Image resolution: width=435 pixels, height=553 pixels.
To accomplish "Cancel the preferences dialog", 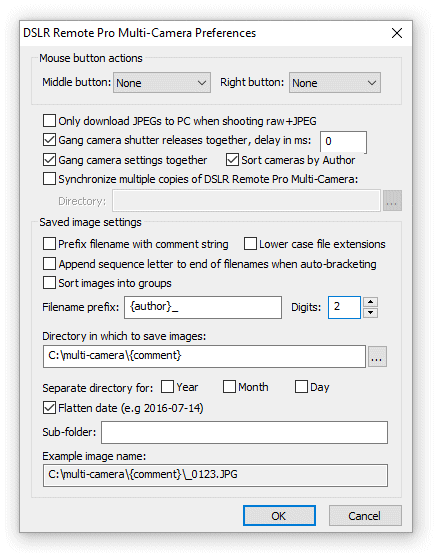I will [365, 516].
